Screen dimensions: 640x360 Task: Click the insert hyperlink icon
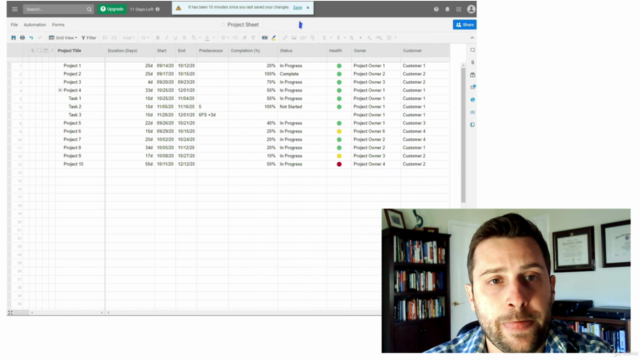(x=285, y=38)
